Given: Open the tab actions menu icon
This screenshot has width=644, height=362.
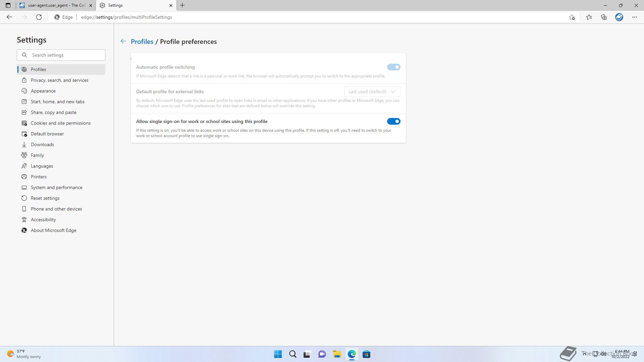Looking at the screenshot, I should (8, 5).
